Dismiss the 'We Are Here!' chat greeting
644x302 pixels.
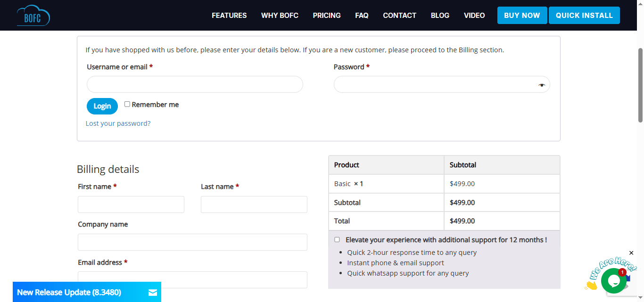pyautogui.click(x=631, y=253)
